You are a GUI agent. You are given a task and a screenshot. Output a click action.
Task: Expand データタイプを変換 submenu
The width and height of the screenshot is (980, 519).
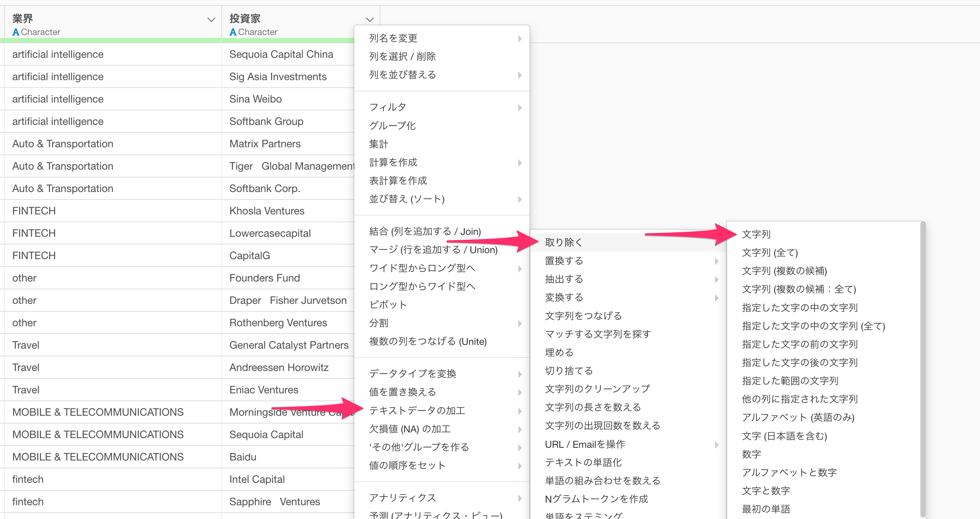[442, 374]
